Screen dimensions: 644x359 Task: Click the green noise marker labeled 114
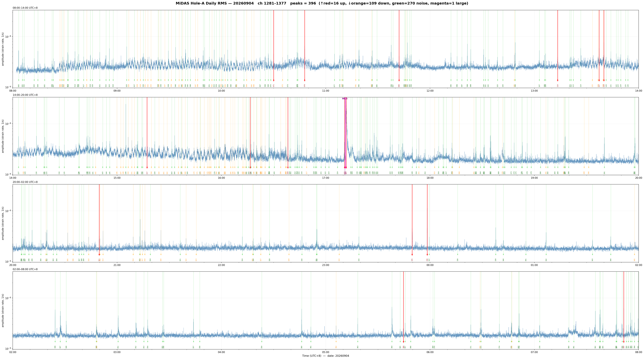581,80
